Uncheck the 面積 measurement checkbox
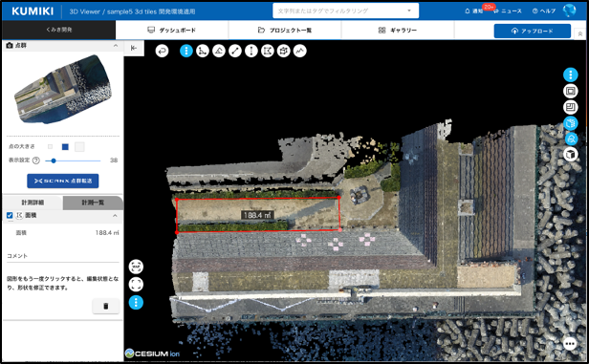The width and height of the screenshot is (589, 364). [x=10, y=215]
